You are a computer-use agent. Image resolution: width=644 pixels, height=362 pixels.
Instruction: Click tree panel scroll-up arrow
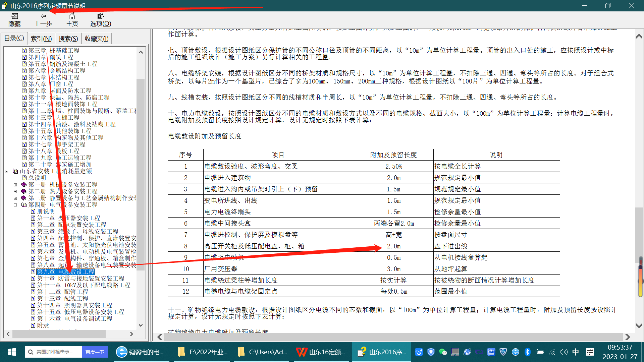(x=141, y=52)
